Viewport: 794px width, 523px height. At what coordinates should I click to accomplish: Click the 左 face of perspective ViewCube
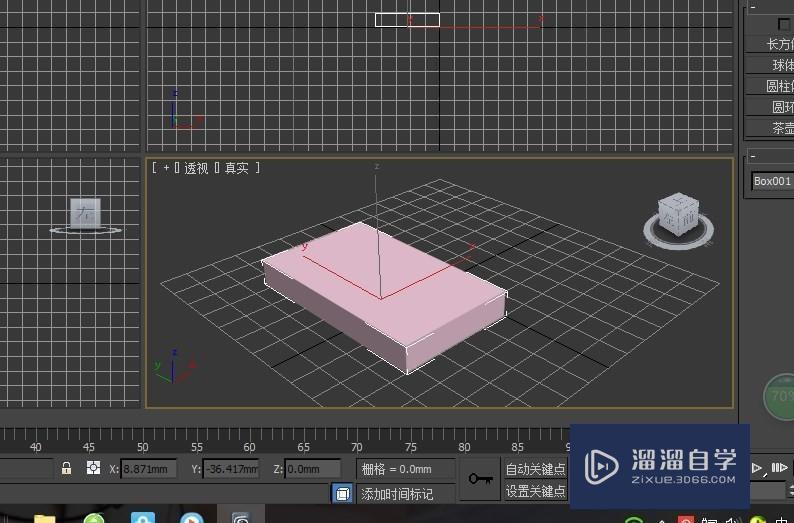[x=669, y=219]
